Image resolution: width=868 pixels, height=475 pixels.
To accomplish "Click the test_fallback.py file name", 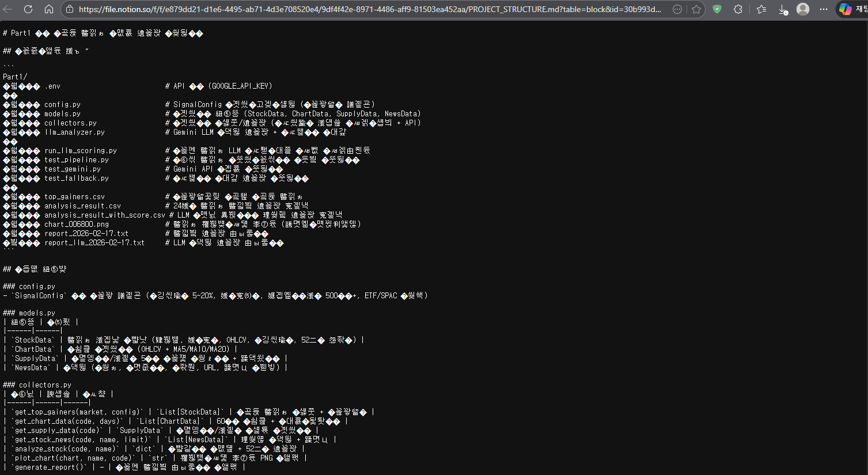I will point(77,178).
